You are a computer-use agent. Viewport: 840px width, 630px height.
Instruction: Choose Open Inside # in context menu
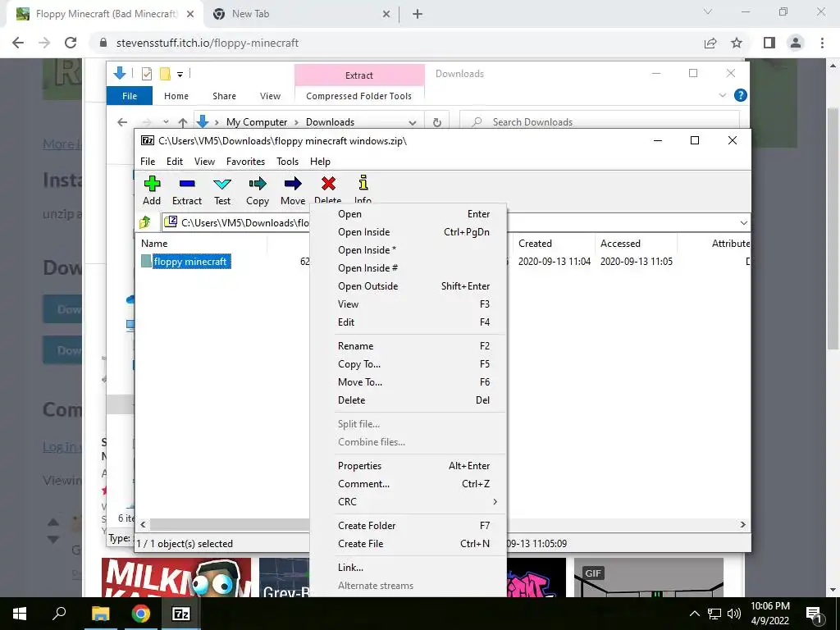(x=409, y=268)
